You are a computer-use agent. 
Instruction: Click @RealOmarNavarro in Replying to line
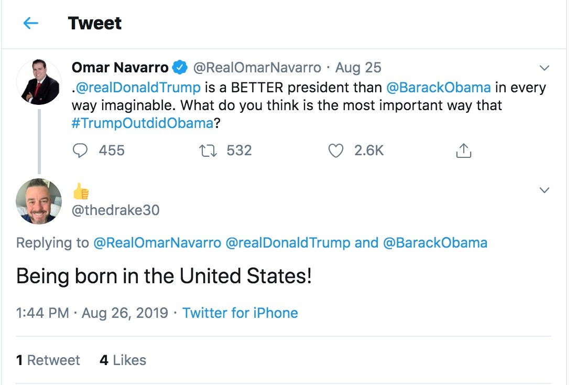[157, 243]
